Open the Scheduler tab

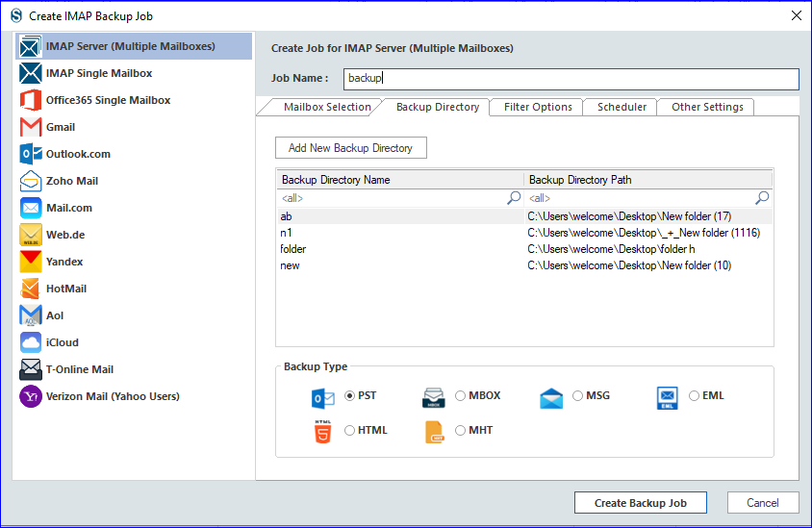(622, 107)
